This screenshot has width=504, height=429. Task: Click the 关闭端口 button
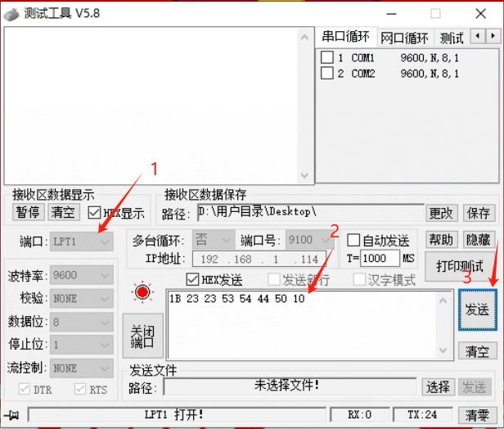142,336
